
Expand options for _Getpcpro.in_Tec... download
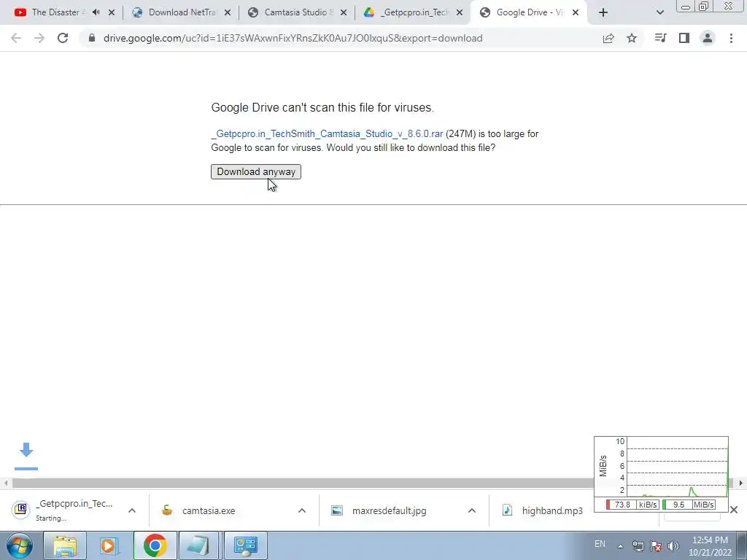132,510
